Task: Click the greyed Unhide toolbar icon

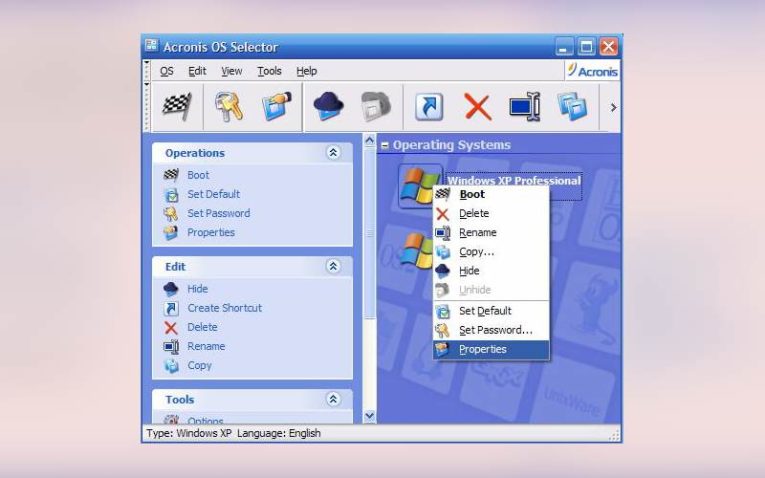Action: (x=376, y=106)
